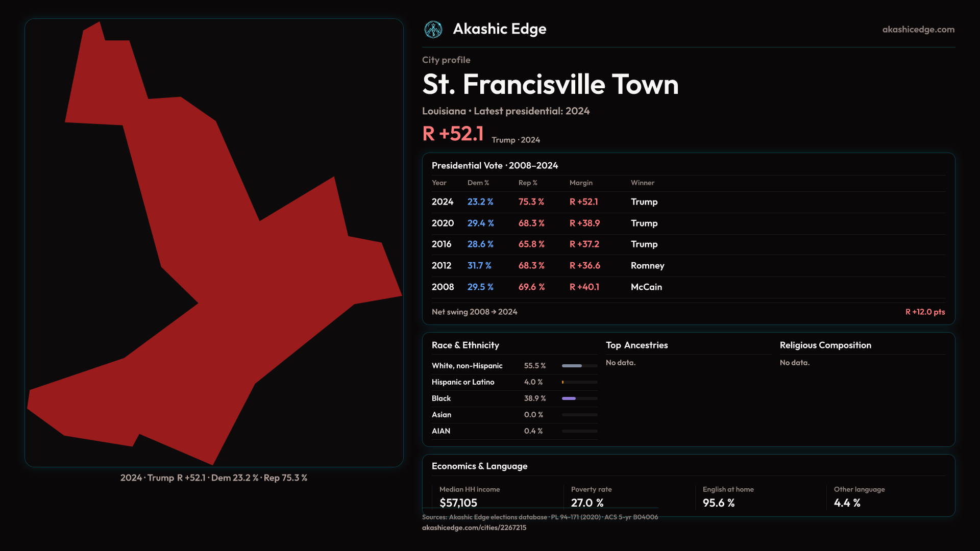Image resolution: width=980 pixels, height=551 pixels.
Task: Click the Religious Composition heading
Action: point(825,345)
